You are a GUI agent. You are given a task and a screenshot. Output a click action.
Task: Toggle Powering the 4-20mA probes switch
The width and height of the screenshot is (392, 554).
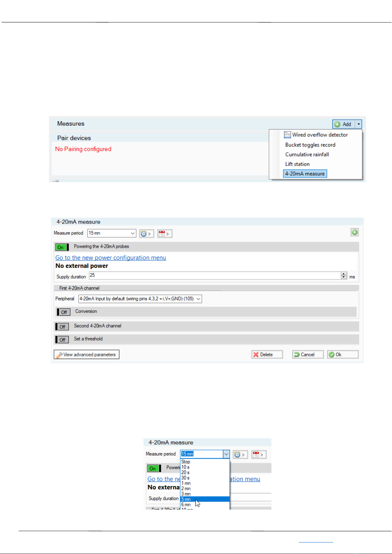tap(62, 247)
